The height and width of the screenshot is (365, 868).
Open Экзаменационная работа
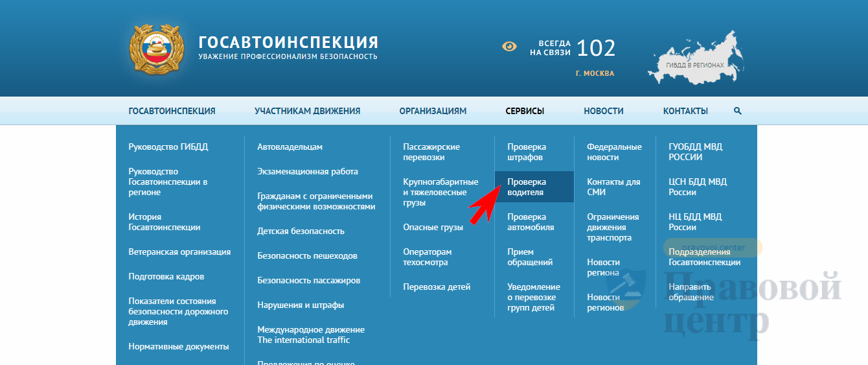308,172
